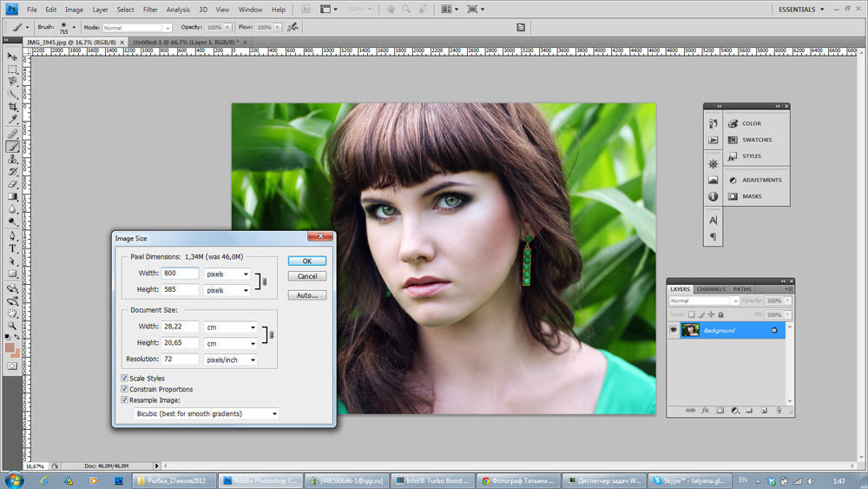The image size is (868, 489).
Task: Select the Horizontal Type tool
Action: [x=12, y=248]
